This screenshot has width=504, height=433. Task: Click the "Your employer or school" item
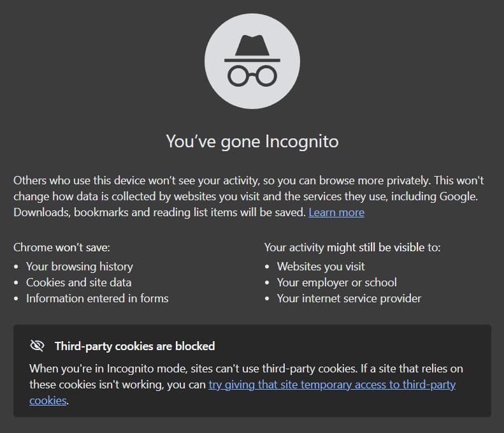336,282
